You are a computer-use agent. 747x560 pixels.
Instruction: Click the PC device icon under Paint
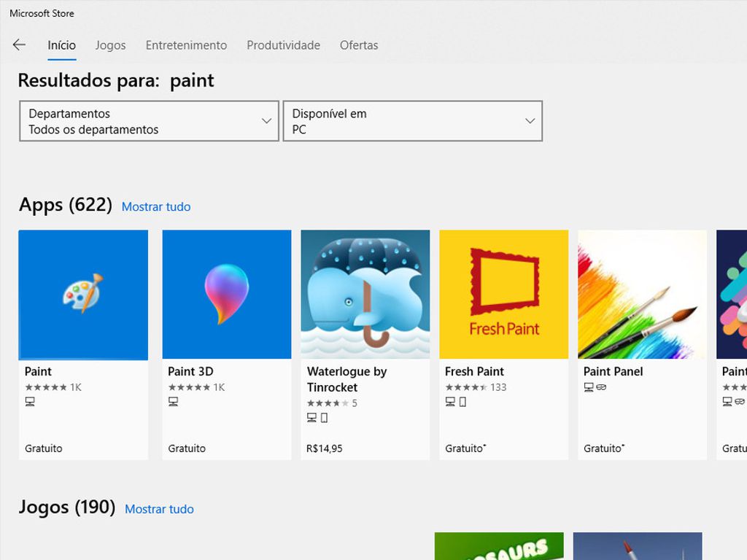29,402
